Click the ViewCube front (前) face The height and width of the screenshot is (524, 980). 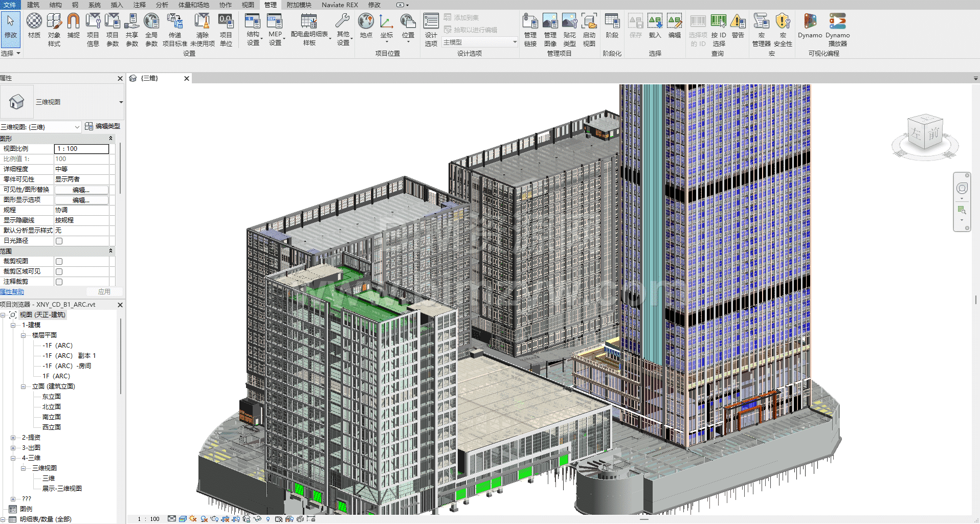pyautogui.click(x=933, y=134)
